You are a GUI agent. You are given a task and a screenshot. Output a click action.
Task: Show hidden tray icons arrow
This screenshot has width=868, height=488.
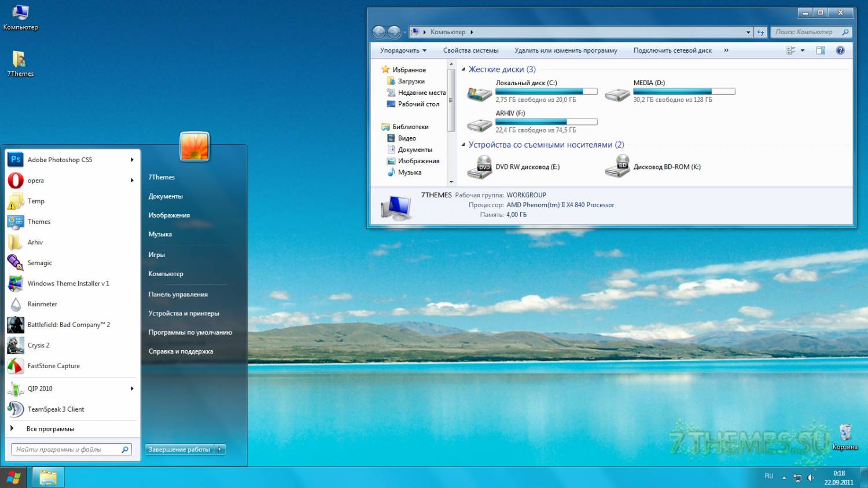tap(784, 478)
